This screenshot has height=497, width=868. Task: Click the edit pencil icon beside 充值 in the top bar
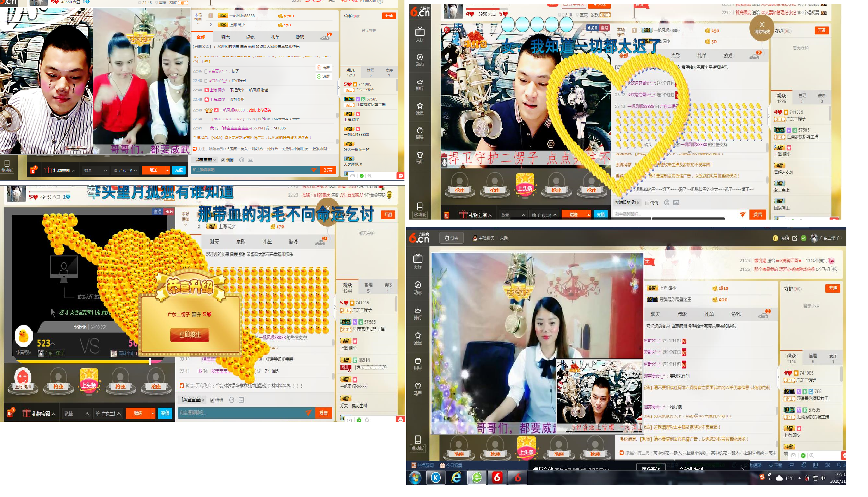[x=795, y=238]
